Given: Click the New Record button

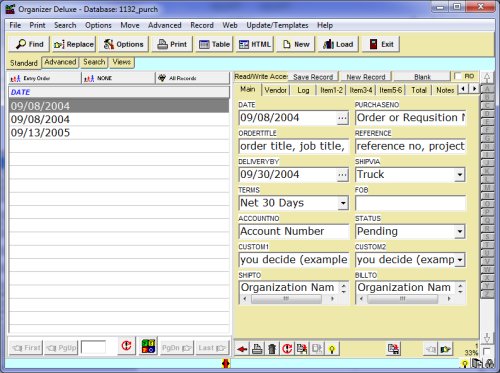Looking at the screenshot, I should pos(366,77).
